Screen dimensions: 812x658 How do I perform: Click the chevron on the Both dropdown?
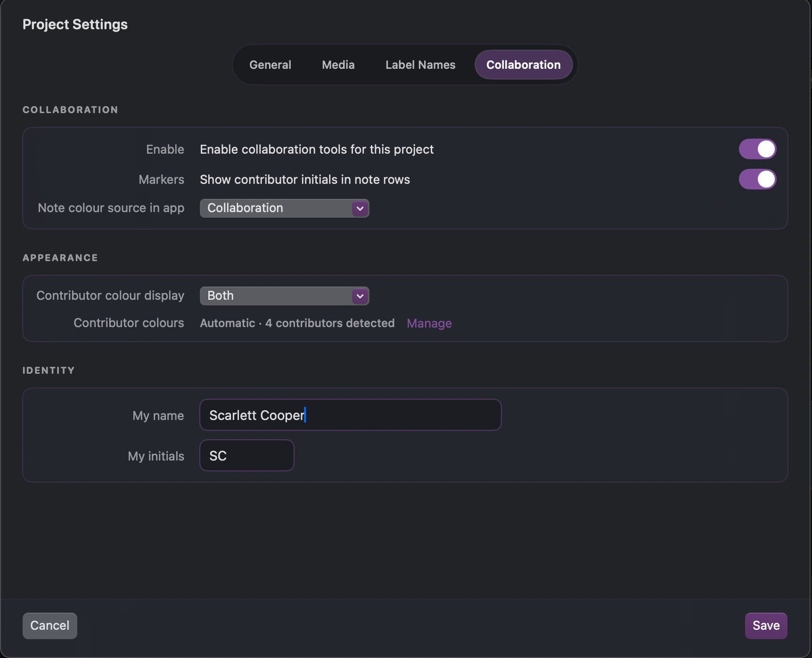coord(360,296)
